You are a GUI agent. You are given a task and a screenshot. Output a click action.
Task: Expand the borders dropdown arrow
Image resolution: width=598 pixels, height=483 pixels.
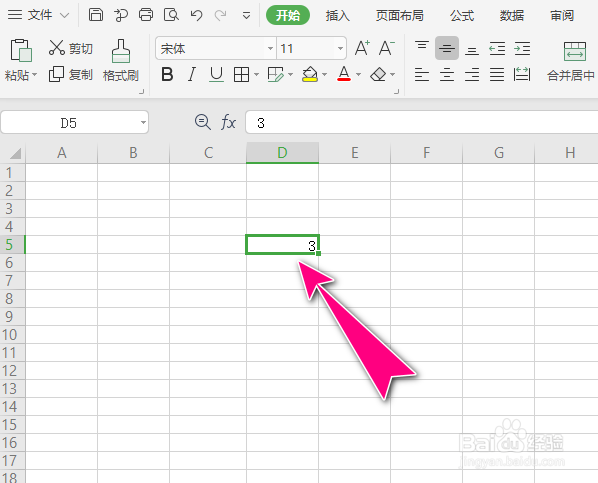click(256, 74)
